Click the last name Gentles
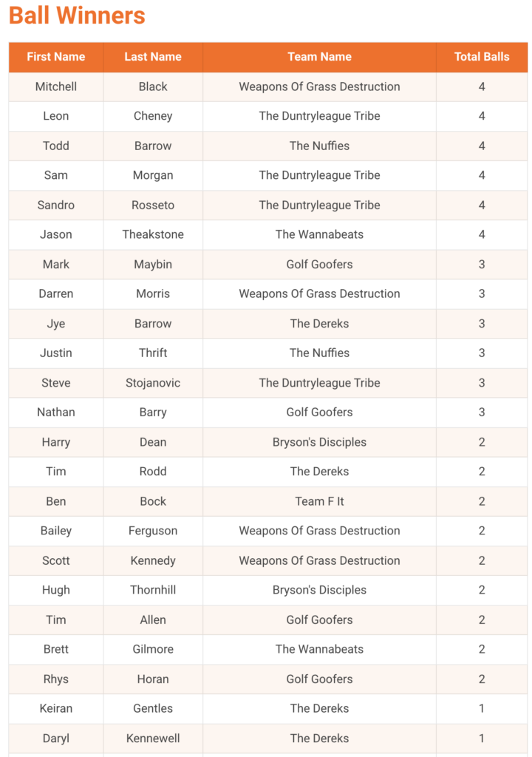 tap(153, 709)
